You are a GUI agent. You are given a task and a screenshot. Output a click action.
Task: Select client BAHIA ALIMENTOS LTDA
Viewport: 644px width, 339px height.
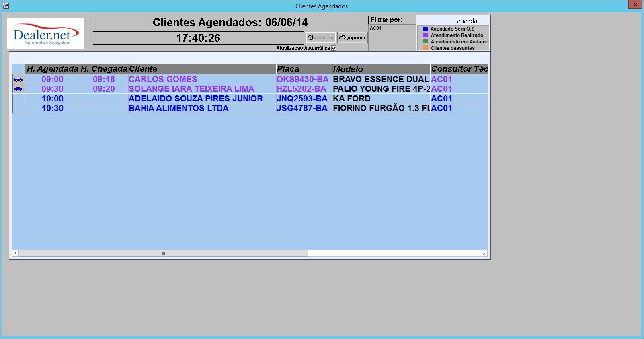pos(178,108)
